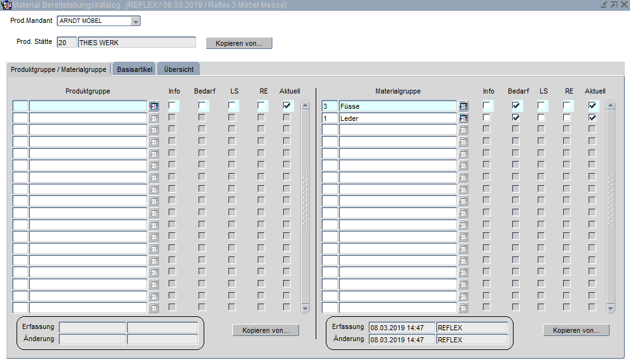The height and width of the screenshot is (364, 630).
Task: Uncheck Bedarf checkbox for Füsse
Action: click(x=516, y=106)
